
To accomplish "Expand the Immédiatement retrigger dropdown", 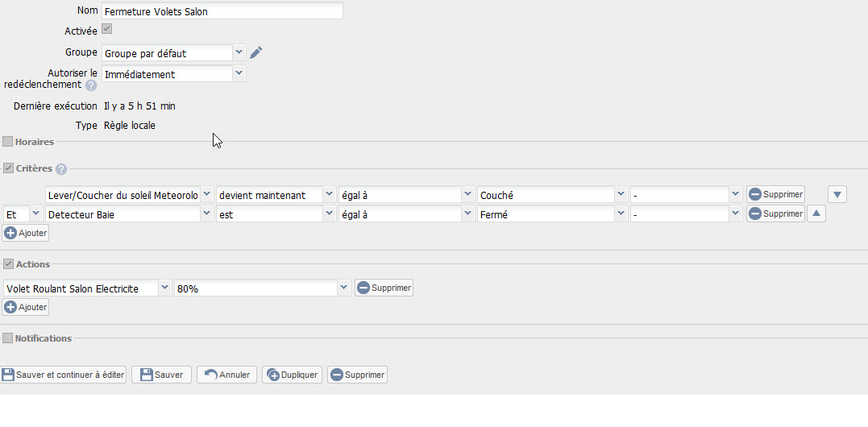I will coord(239,73).
